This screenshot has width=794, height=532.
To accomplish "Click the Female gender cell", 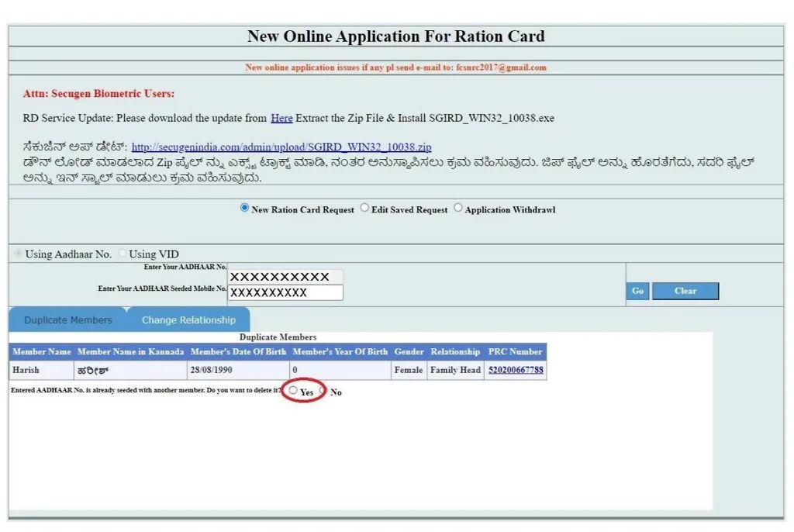I will pos(409,370).
